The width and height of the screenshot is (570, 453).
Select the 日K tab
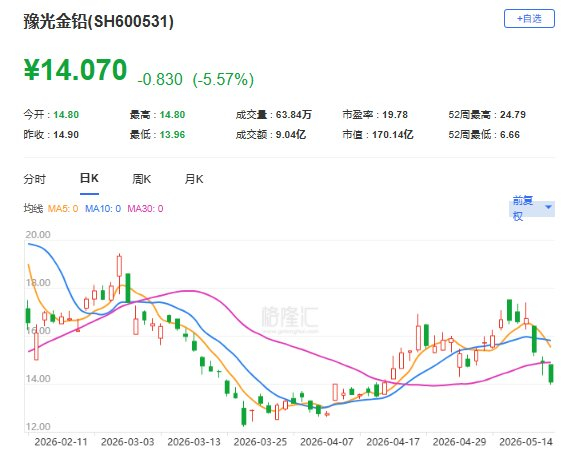[89, 179]
